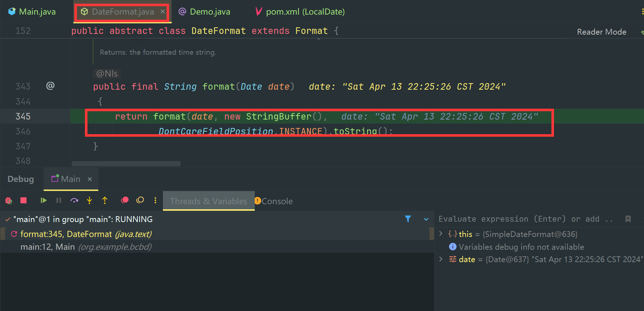Click the @Nls annotation hint
This screenshot has width=644, height=311.
tap(107, 74)
